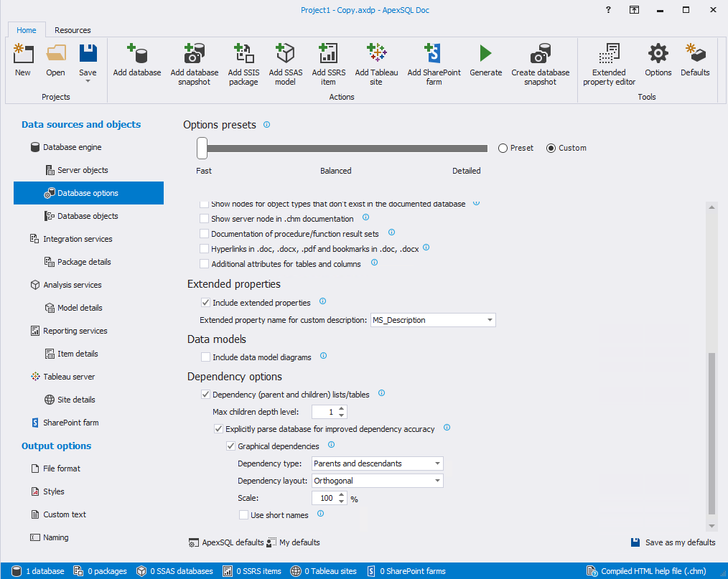Decrease the Scale percentage value
728x579 pixels.
[342, 501]
